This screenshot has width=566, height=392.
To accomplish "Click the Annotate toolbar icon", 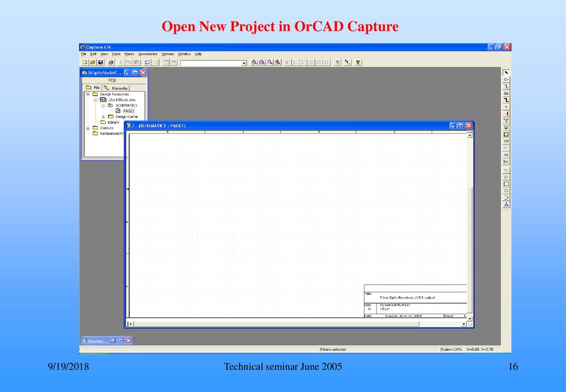I will [x=288, y=62].
